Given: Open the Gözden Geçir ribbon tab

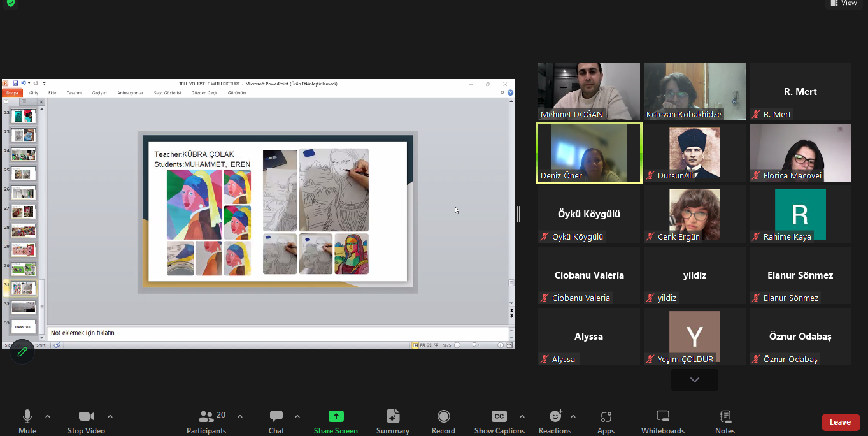Looking at the screenshot, I should pyautogui.click(x=204, y=93).
